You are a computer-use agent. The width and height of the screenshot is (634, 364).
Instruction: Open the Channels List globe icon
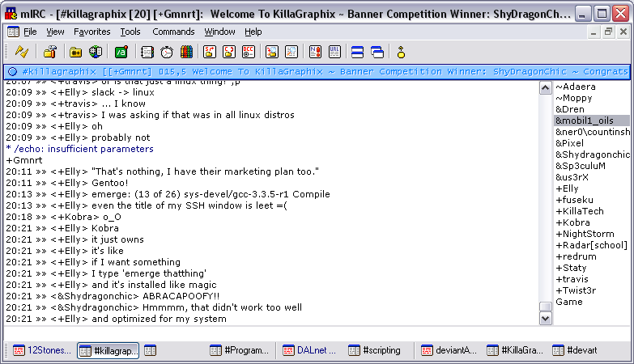[x=96, y=52]
